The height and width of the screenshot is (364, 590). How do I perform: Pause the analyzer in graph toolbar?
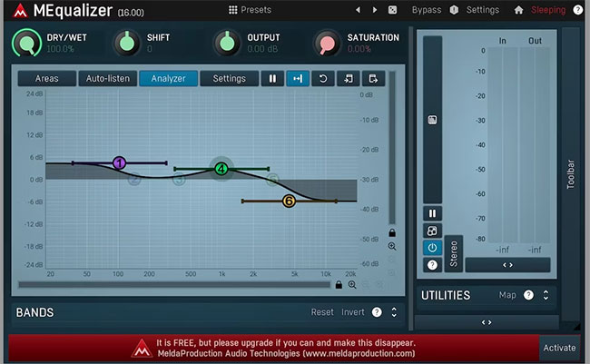272,78
